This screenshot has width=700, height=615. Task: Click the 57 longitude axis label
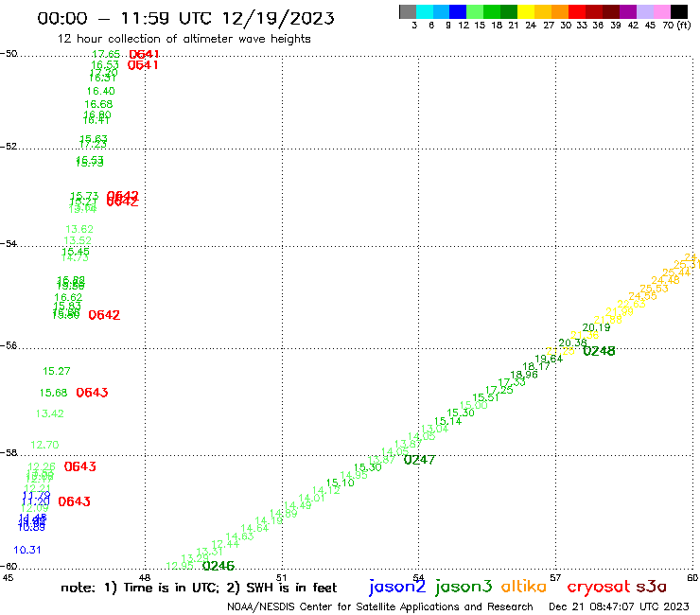(555, 577)
